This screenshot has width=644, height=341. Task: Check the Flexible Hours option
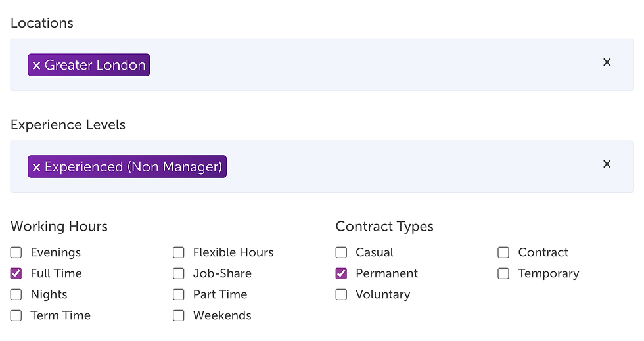(179, 252)
